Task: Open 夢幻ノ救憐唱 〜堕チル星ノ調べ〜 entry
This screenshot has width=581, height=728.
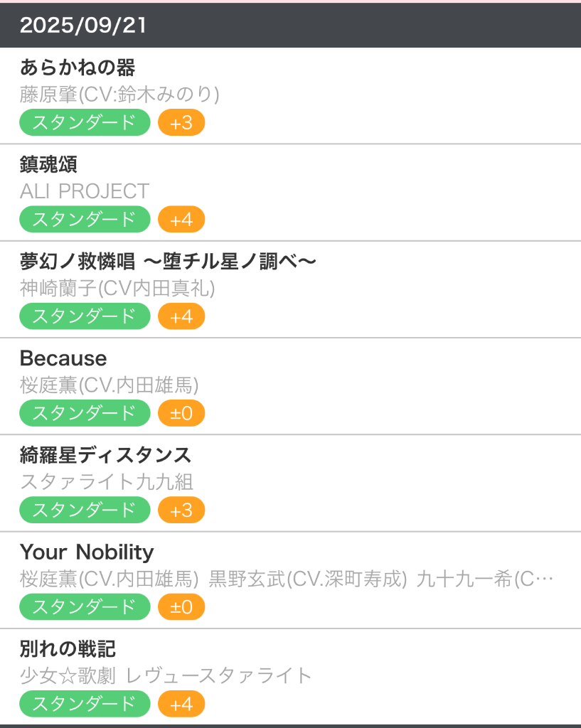Action: pyautogui.click(x=168, y=262)
